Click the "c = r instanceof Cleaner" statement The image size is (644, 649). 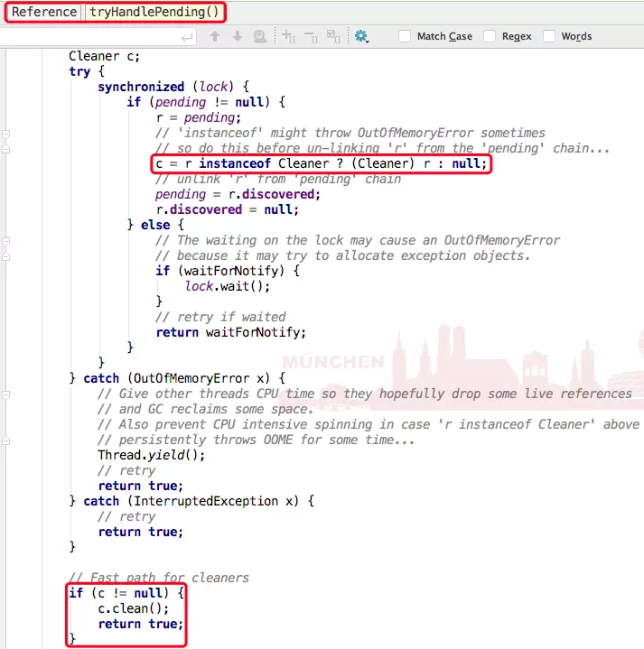[x=321, y=164]
